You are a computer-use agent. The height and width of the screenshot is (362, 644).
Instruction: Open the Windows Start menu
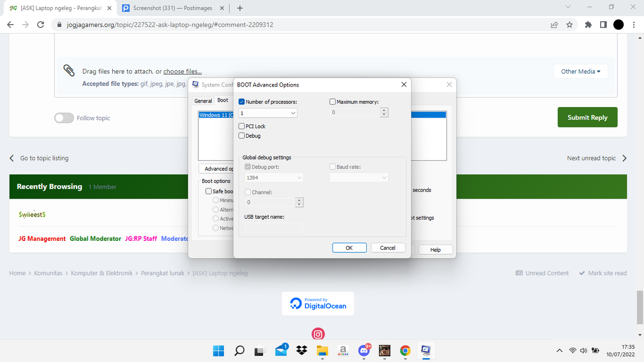point(219,350)
